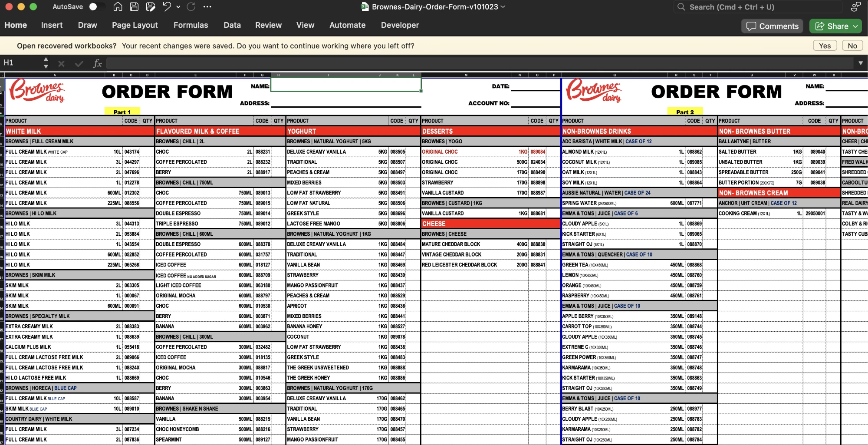Viewport: 868px width, 445px height.
Task: Click the yellow Part 2 label
Action: tap(685, 112)
